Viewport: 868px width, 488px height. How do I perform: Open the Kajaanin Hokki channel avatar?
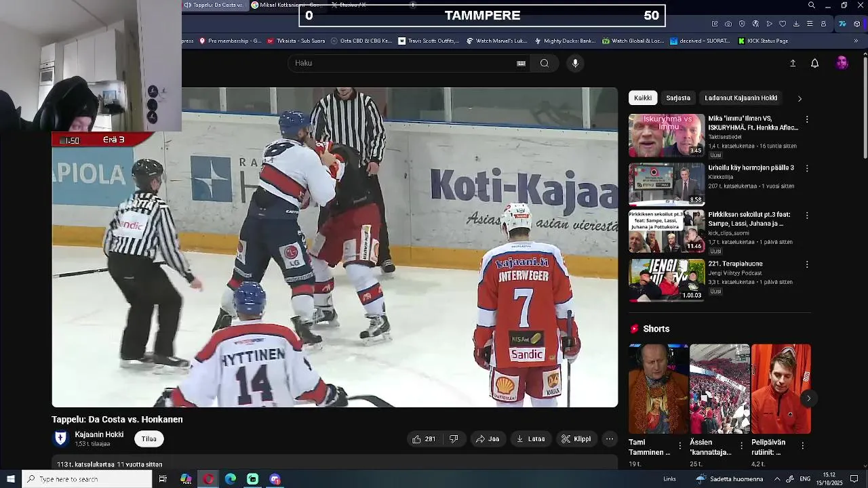pyautogui.click(x=60, y=439)
